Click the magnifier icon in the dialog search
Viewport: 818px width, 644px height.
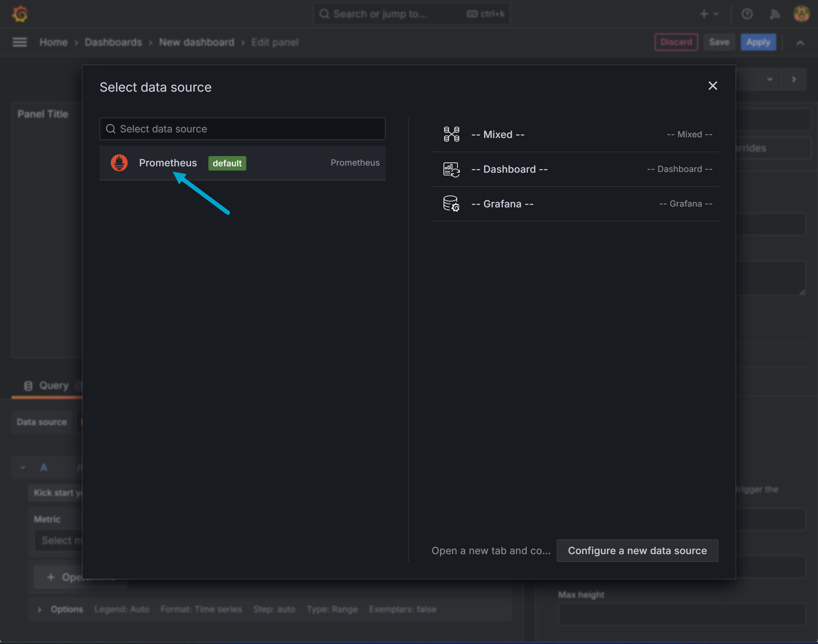110,128
